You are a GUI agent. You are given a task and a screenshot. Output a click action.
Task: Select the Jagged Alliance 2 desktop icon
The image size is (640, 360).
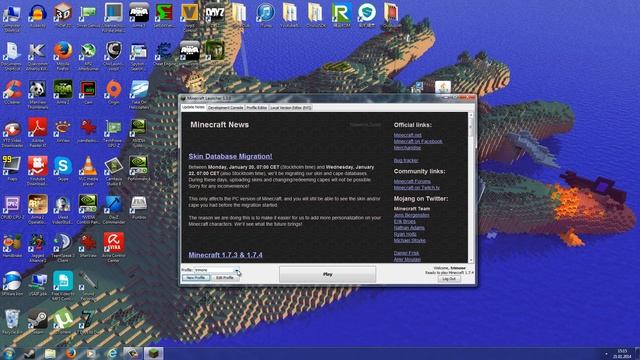pyautogui.click(x=38, y=247)
